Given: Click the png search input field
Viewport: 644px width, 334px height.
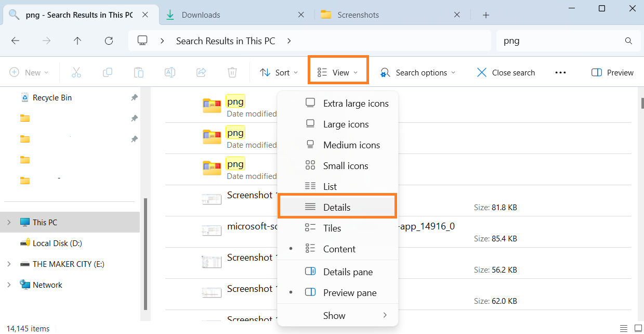Looking at the screenshot, I should coord(559,41).
